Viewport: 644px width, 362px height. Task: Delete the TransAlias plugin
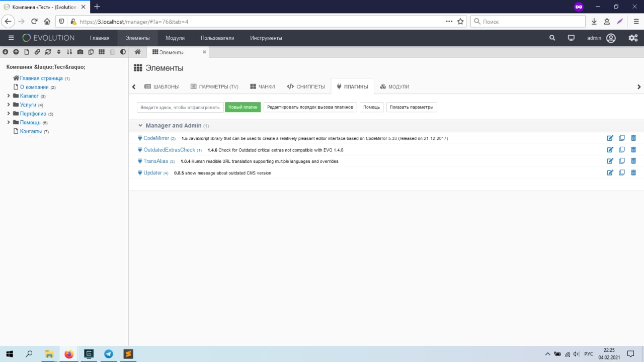point(633,161)
